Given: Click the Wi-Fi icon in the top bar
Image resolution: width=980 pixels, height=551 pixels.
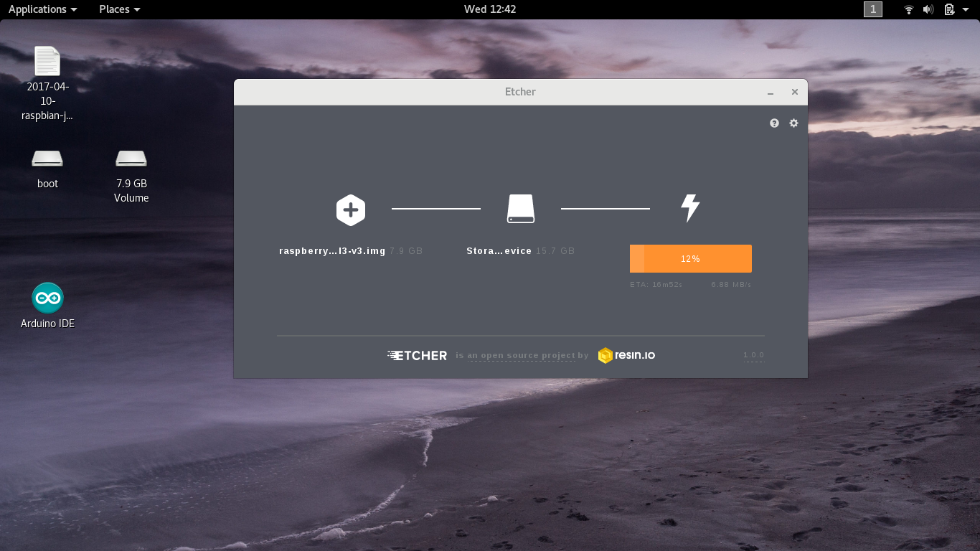Looking at the screenshot, I should (908, 9).
